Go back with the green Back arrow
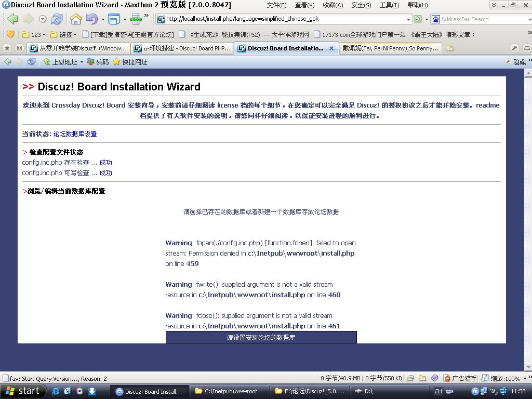 pyautogui.click(x=12, y=19)
